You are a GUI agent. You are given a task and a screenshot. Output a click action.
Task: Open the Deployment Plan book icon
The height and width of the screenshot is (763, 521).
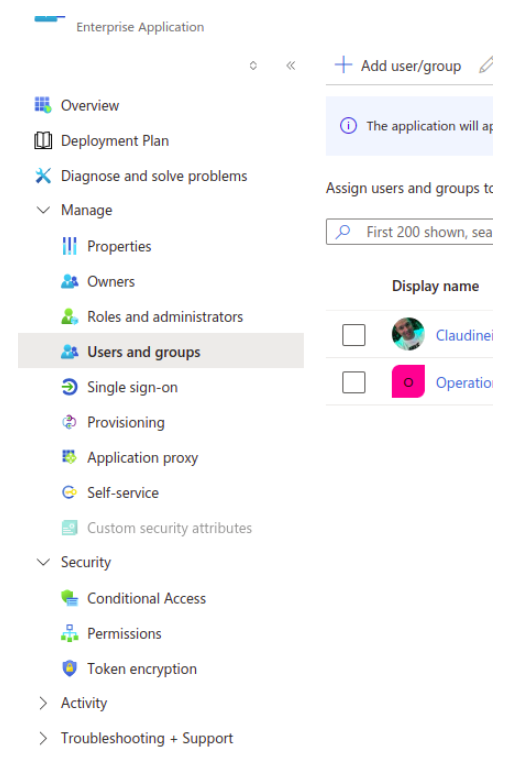tap(43, 141)
